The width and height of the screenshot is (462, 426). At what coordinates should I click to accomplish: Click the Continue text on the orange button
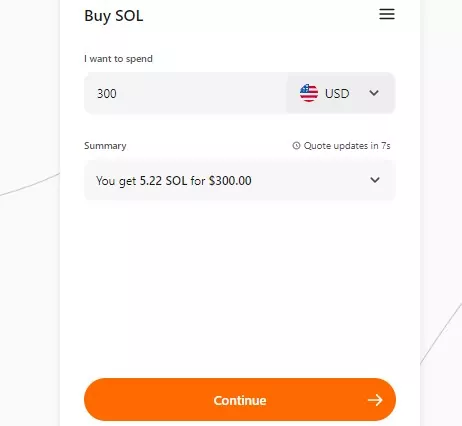point(240,400)
